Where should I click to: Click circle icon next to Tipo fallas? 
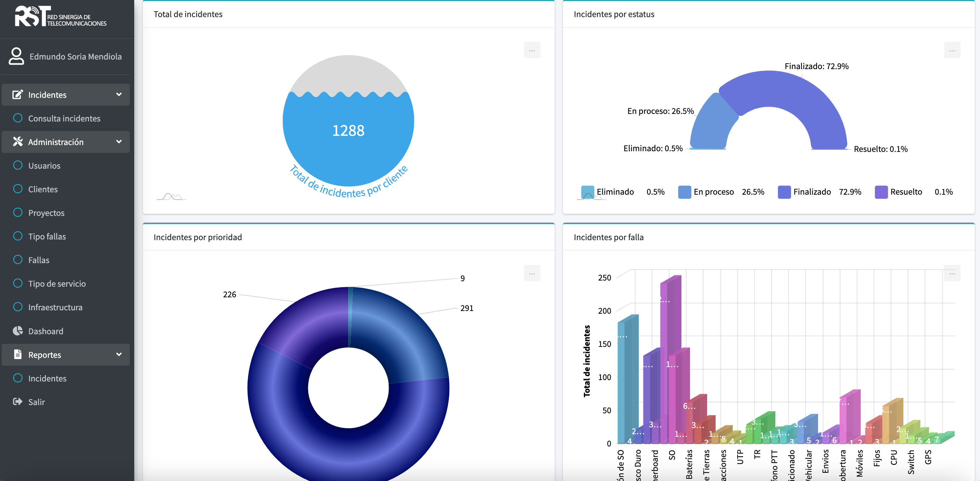click(17, 236)
